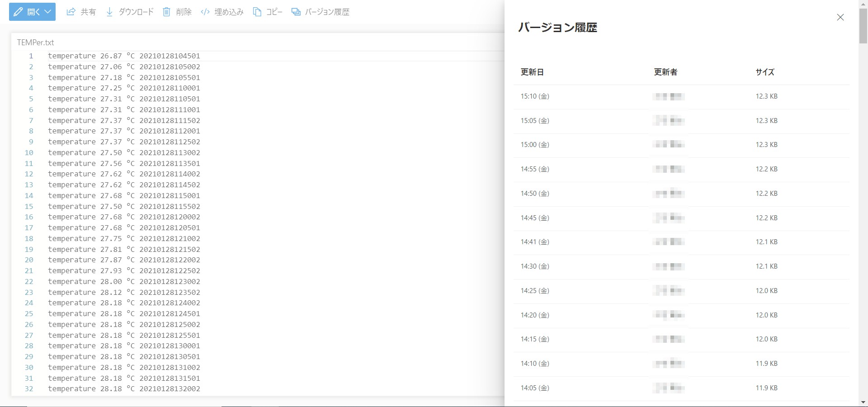Click the 更新日 column header
Viewport: 868px width, 407px height.
pos(532,72)
